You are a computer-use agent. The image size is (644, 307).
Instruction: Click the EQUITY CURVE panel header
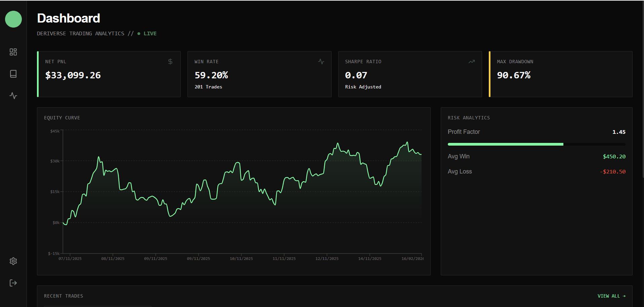click(62, 118)
